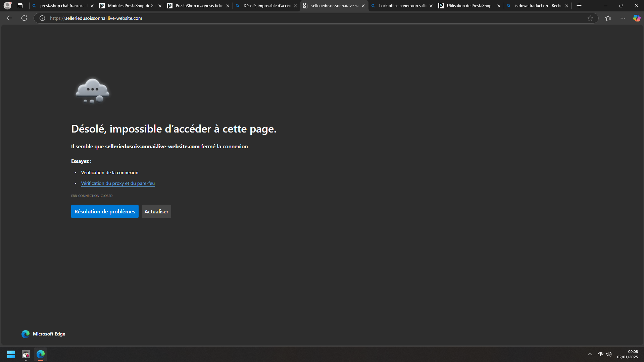Click the cloud error illustration

click(x=92, y=91)
